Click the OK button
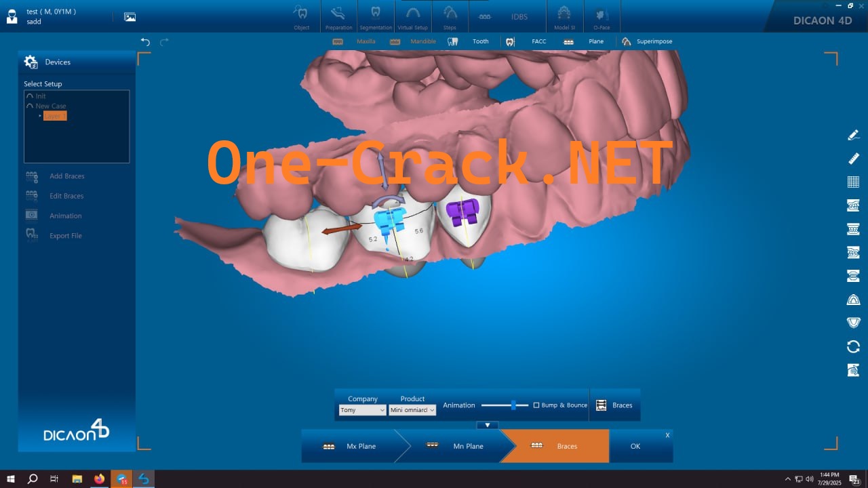868x488 pixels. click(x=635, y=446)
